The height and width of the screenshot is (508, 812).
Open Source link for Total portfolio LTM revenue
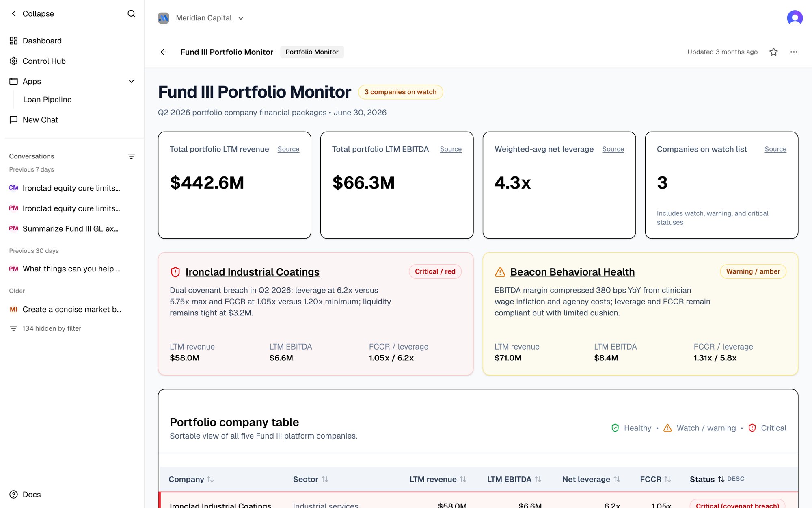pos(288,149)
